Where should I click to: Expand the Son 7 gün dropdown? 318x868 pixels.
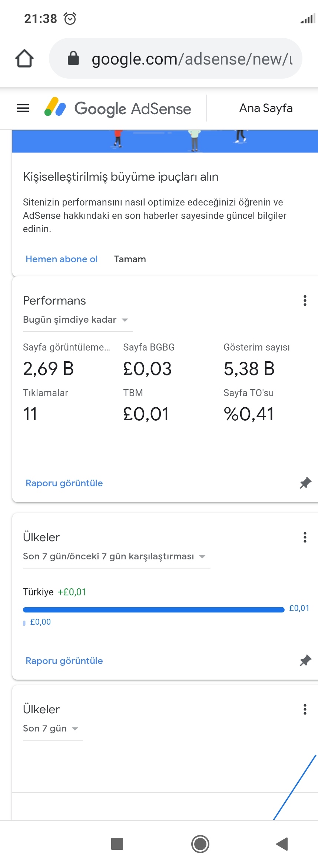[x=53, y=729]
